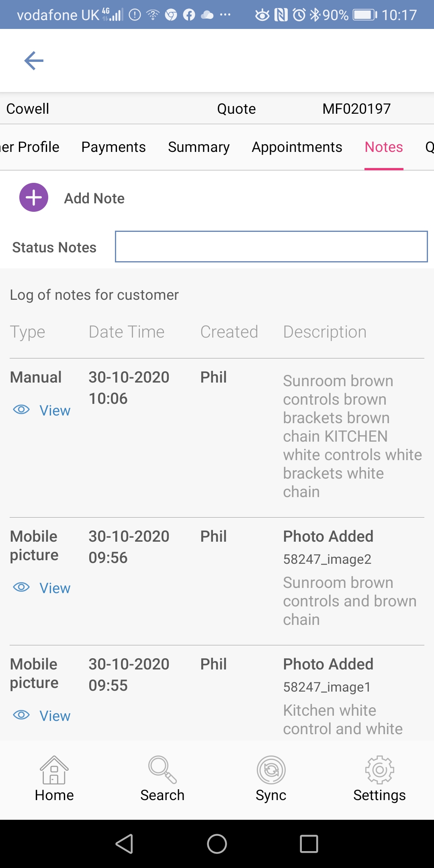Open Home from bottom navigation
This screenshot has width=434, height=868.
54,778
